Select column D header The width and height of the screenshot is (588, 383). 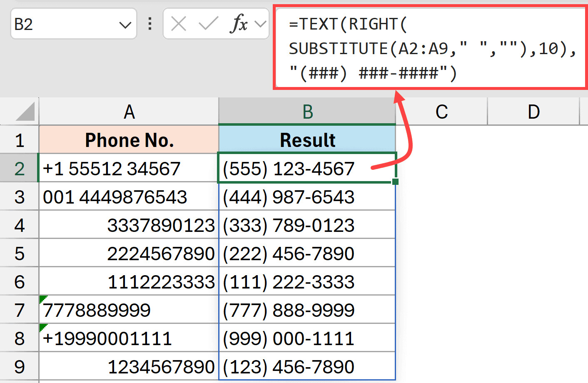coord(533,112)
